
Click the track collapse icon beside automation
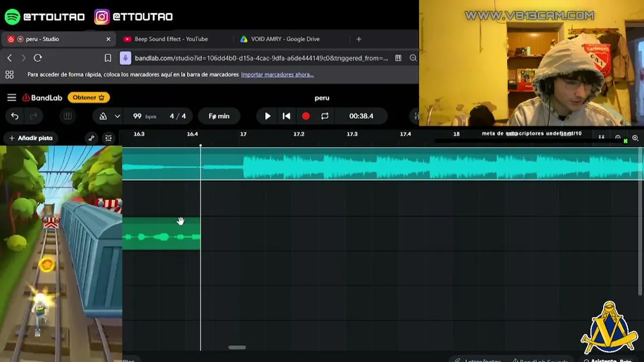point(108,138)
